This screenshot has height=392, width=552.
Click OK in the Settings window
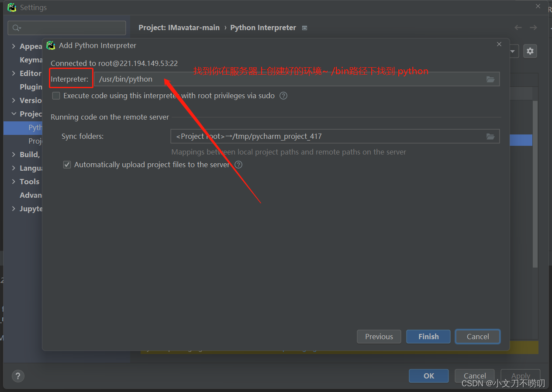[429, 376]
